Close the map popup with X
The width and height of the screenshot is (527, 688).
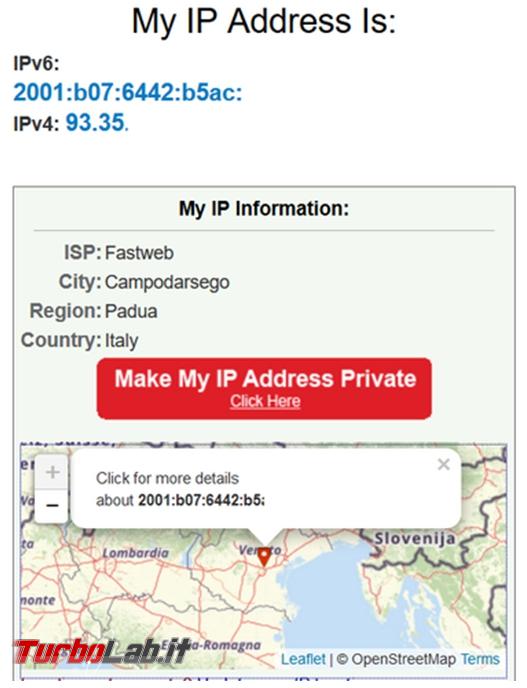point(444,464)
